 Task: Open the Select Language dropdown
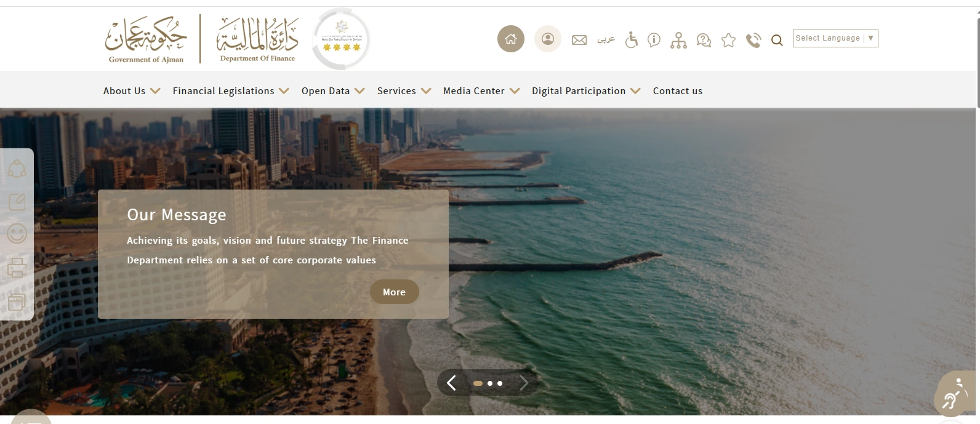coord(835,38)
